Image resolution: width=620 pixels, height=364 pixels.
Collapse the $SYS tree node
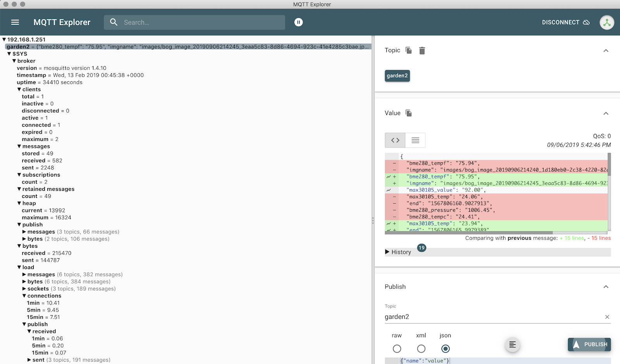point(10,54)
